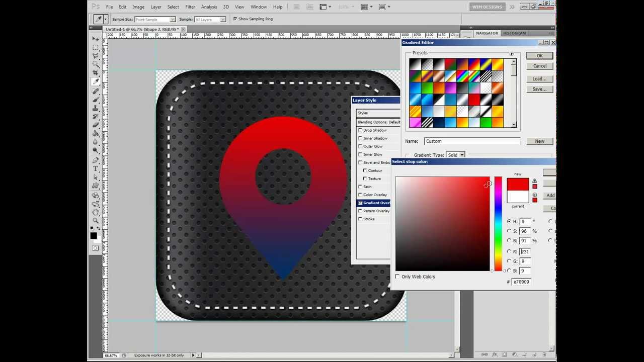Enable the Stroke layer style
The image size is (644, 362).
pyautogui.click(x=360, y=219)
